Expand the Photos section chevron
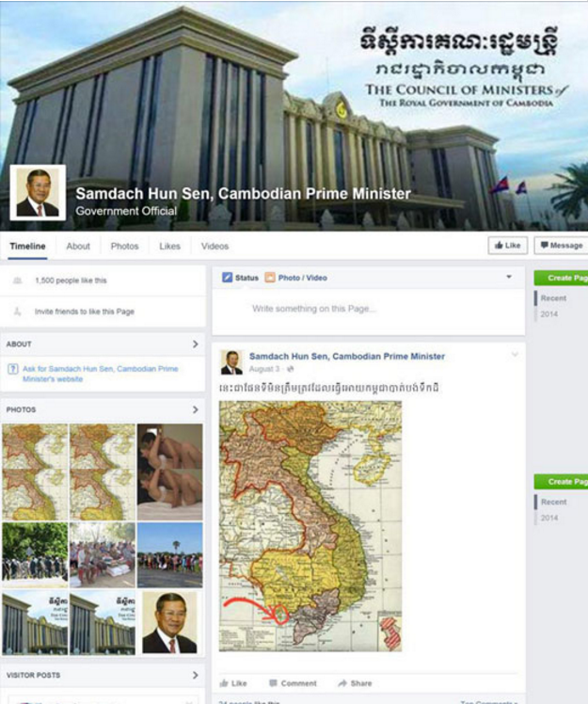588x704 pixels. tap(195, 410)
